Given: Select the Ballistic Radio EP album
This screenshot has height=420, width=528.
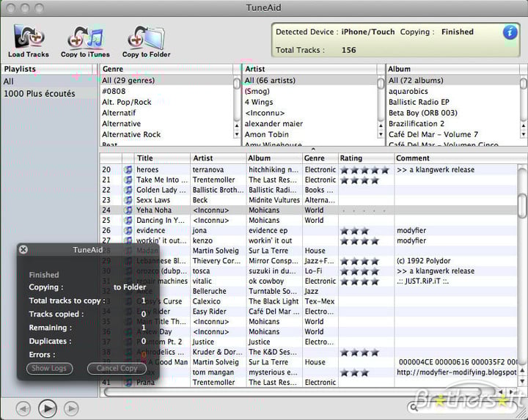Looking at the screenshot, I should point(453,102).
